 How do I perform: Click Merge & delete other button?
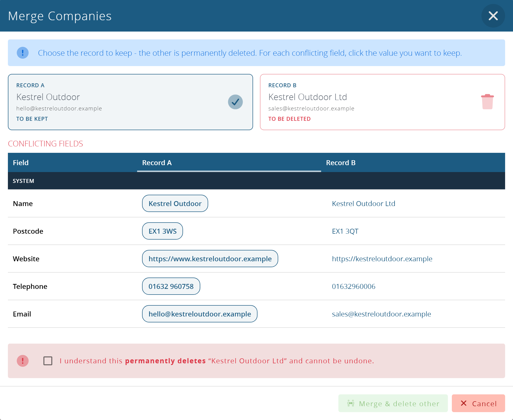pyautogui.click(x=393, y=403)
